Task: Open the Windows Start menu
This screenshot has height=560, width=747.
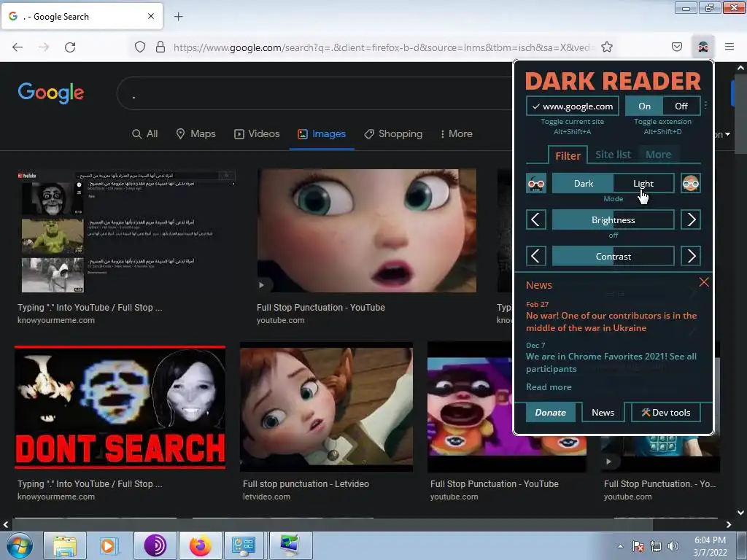Action: pyautogui.click(x=19, y=545)
